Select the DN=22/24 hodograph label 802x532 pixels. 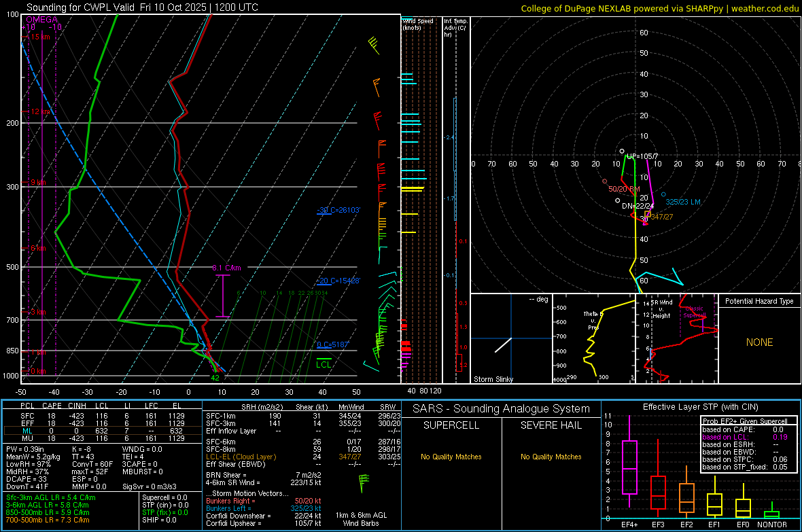(x=638, y=206)
